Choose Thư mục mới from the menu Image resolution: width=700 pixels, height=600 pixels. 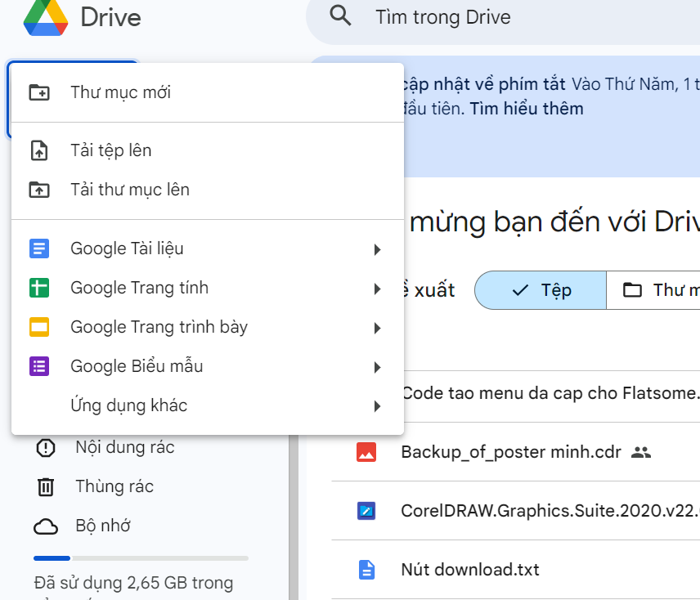(208, 92)
